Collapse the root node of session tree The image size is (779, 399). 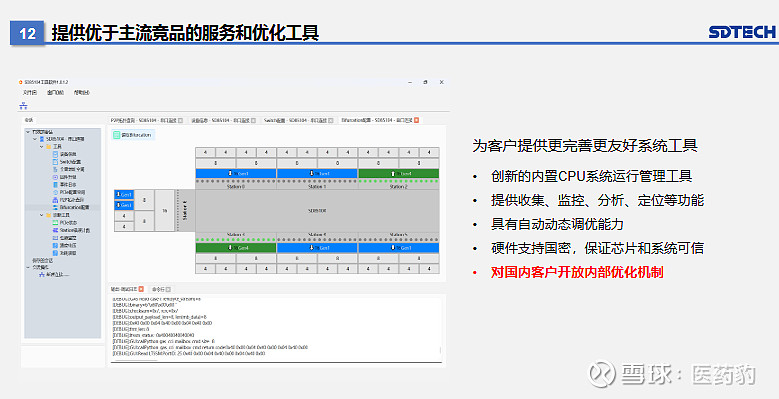28,132
